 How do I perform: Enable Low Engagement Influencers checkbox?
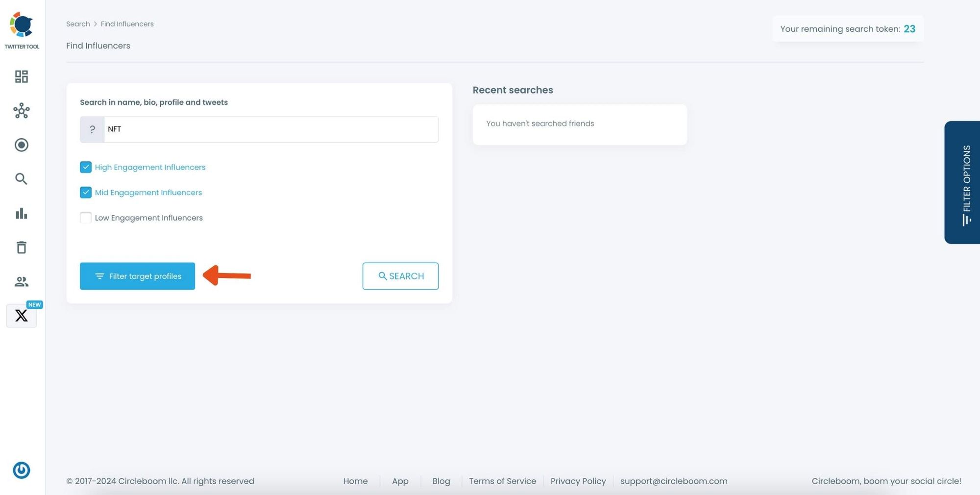point(86,218)
